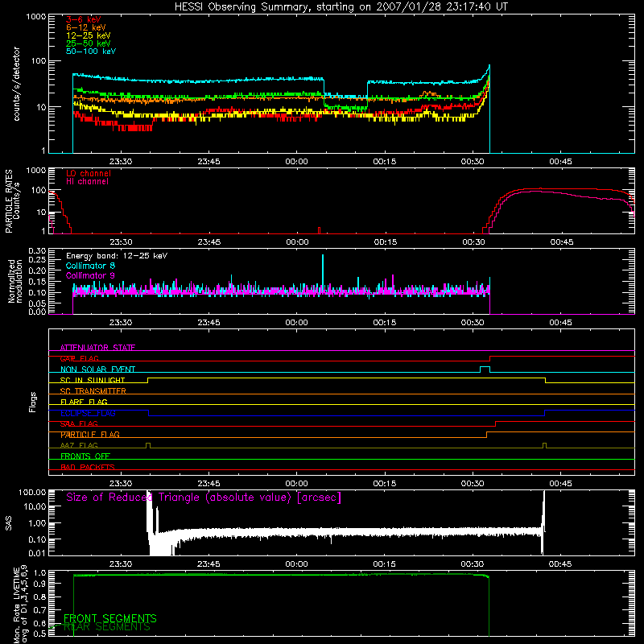Click the 00:15 time label under the particle rates panel
Image resolution: width=644 pixels, height=644 pixels.
(386, 242)
